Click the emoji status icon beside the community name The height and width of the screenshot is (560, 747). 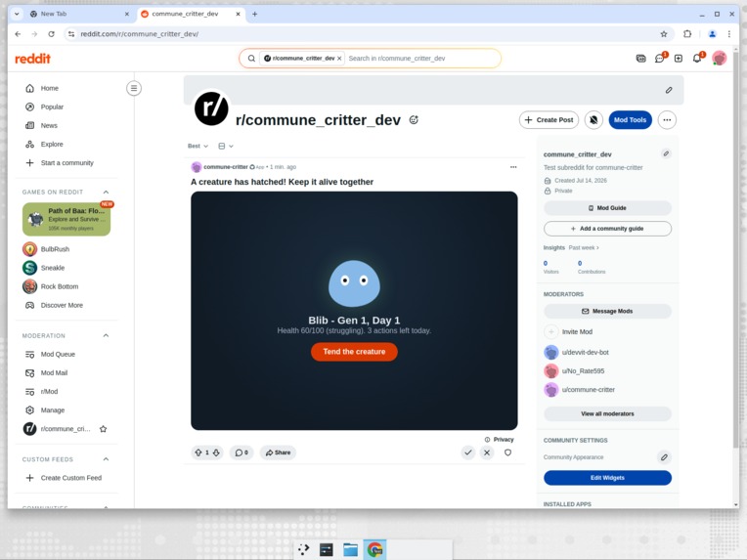click(x=414, y=120)
